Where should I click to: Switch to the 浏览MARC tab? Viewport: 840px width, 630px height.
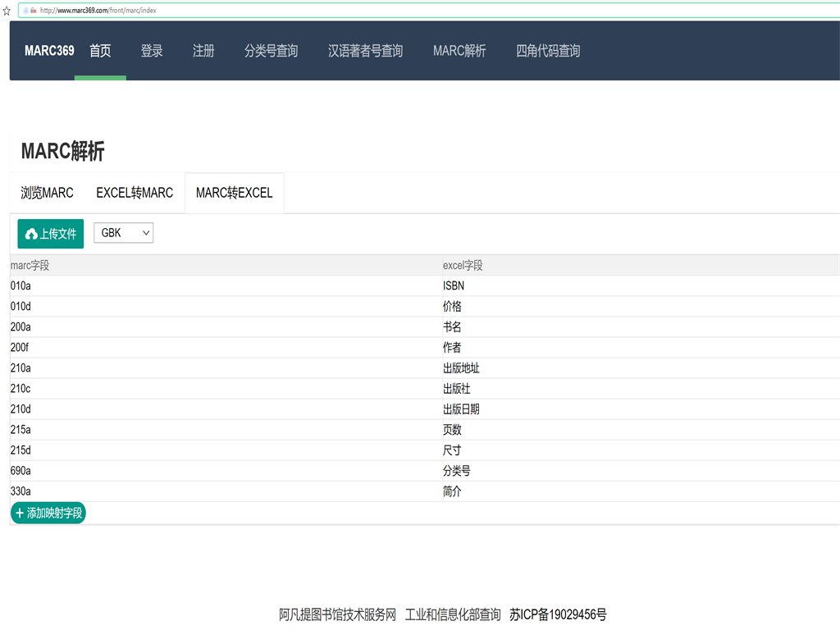click(47, 193)
